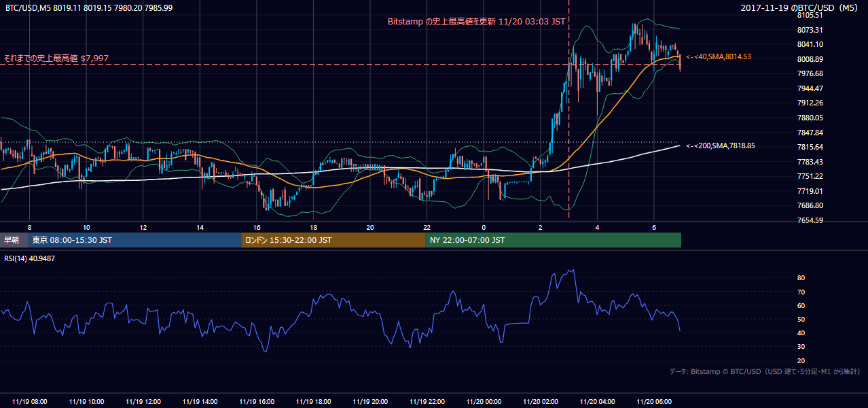The height and width of the screenshot is (408, 868).
Task: Click the 11/19 08:00 time label
Action: tap(29, 402)
